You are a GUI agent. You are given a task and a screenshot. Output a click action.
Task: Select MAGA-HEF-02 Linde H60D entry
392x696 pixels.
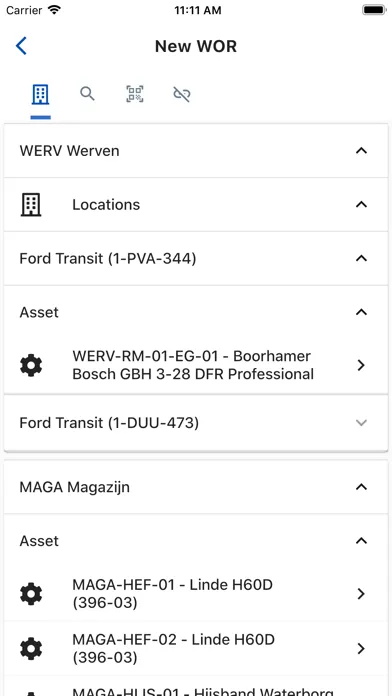(x=196, y=649)
